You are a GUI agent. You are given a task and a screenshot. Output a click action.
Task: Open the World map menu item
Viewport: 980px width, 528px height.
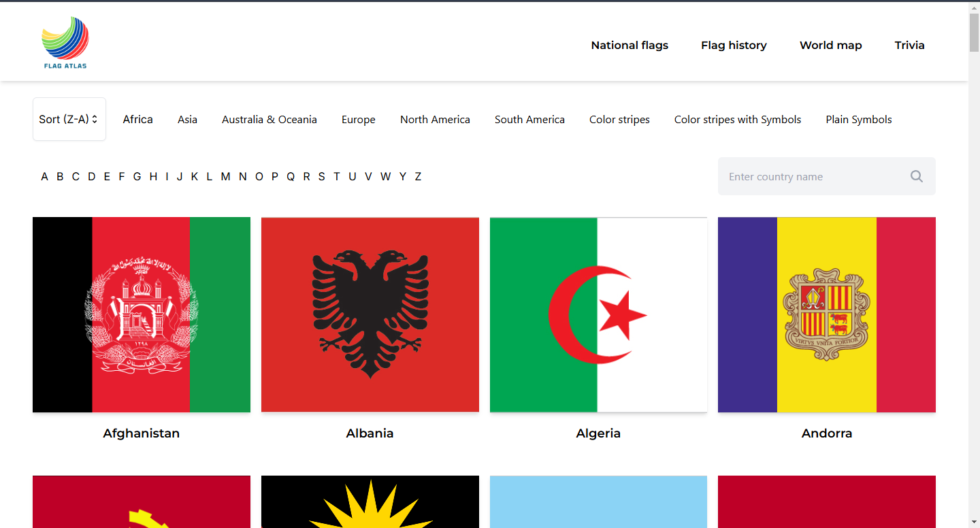(830, 45)
